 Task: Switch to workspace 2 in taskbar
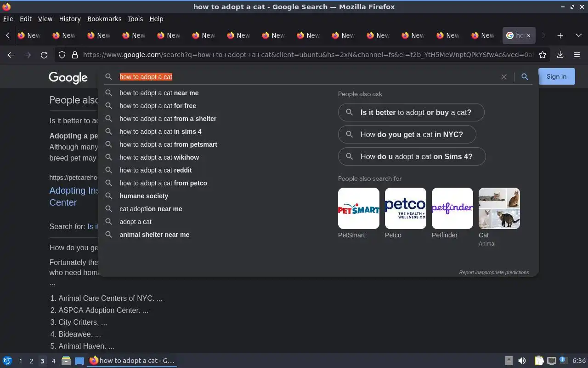[31, 361]
